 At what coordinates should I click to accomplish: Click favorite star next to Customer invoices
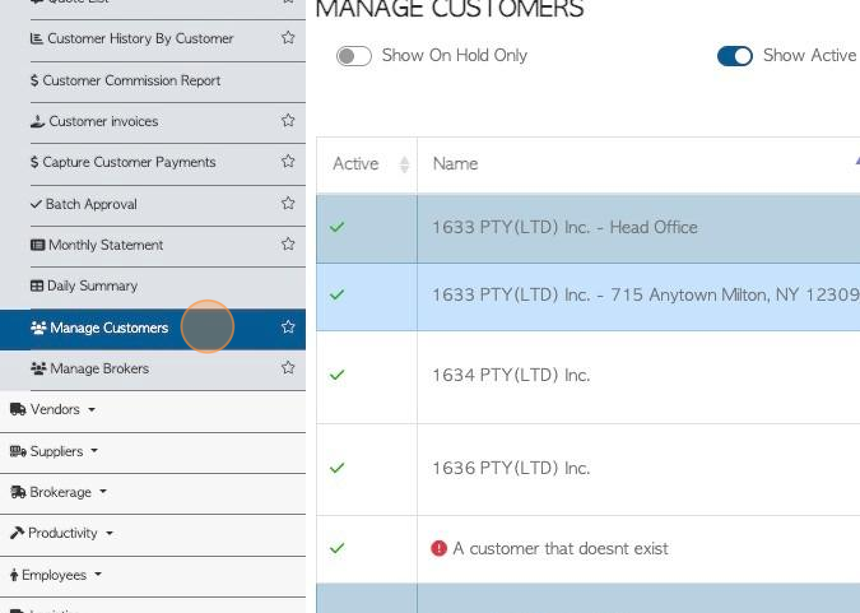coord(288,121)
